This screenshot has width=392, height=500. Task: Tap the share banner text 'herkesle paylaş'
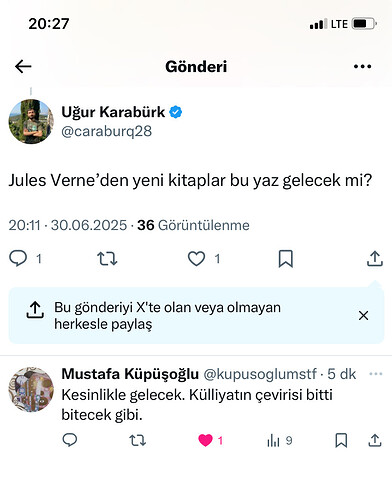[103, 324]
